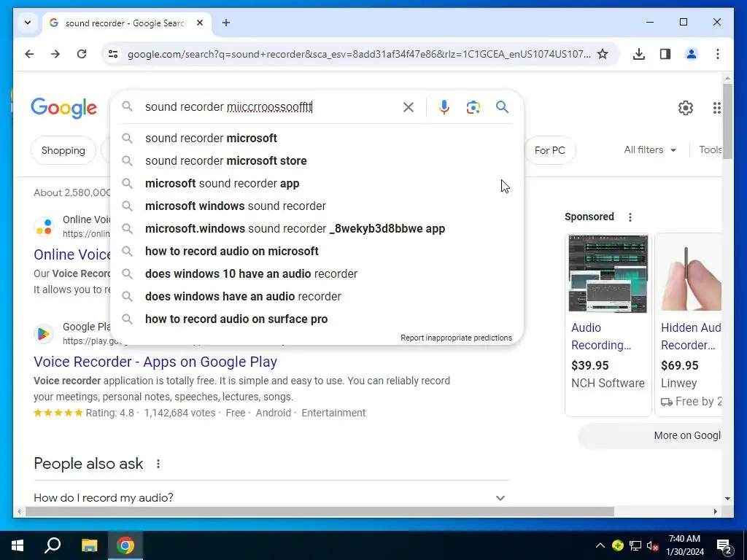Open People also ask three-dot menu
Image resolution: width=747 pixels, height=560 pixels.
[x=158, y=463]
